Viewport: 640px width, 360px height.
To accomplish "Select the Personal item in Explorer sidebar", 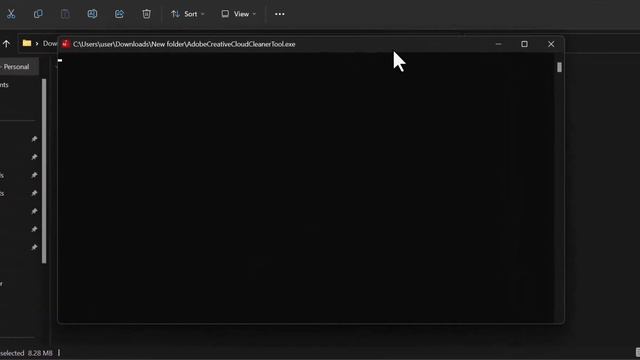I will coord(18,67).
